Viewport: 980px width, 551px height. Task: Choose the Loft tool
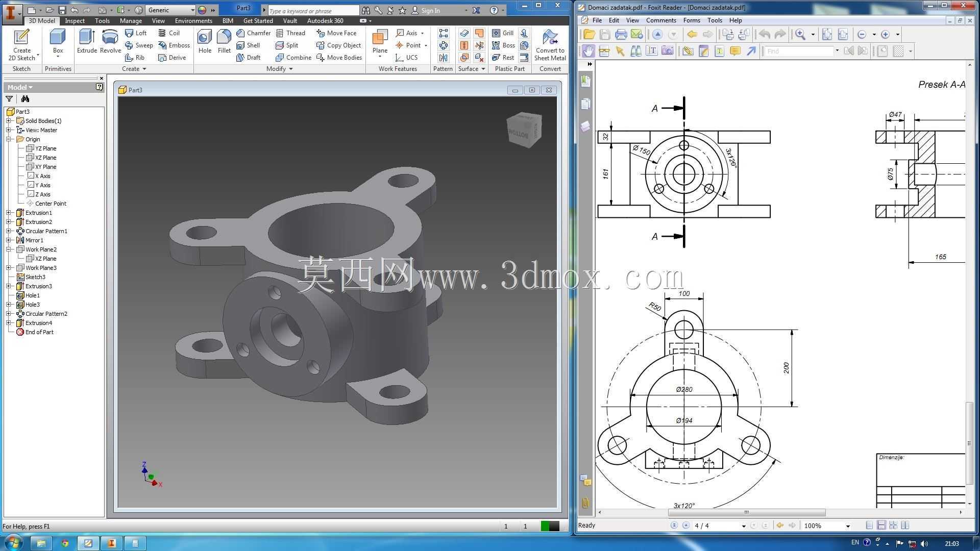point(136,33)
